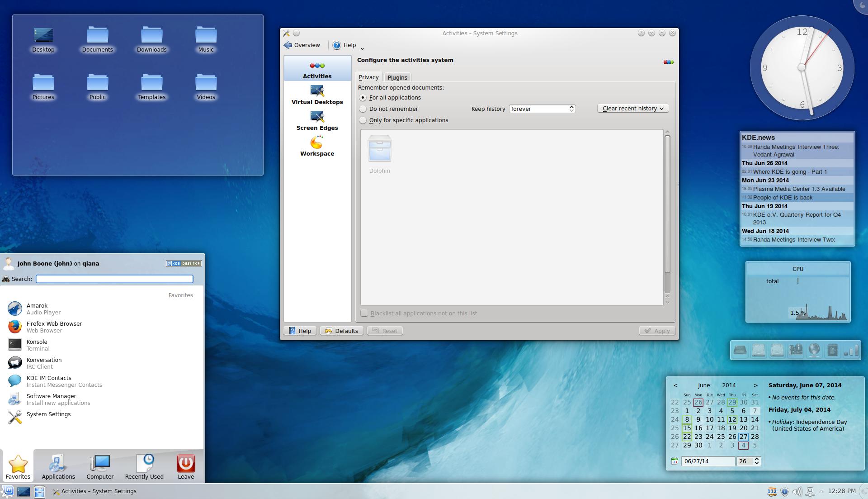868x499 pixels.
Task: Click the globe network icon in system monitor widget
Action: pyautogui.click(x=814, y=350)
